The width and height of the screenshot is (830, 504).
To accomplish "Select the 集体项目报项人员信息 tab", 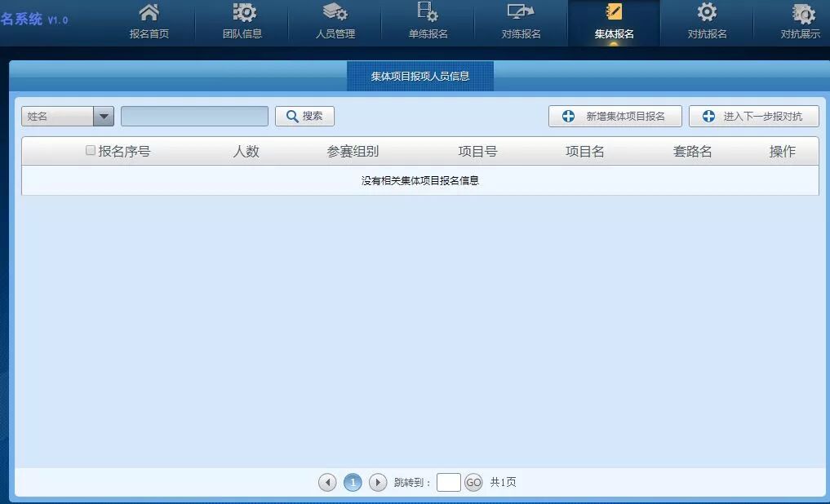I will (420, 76).
